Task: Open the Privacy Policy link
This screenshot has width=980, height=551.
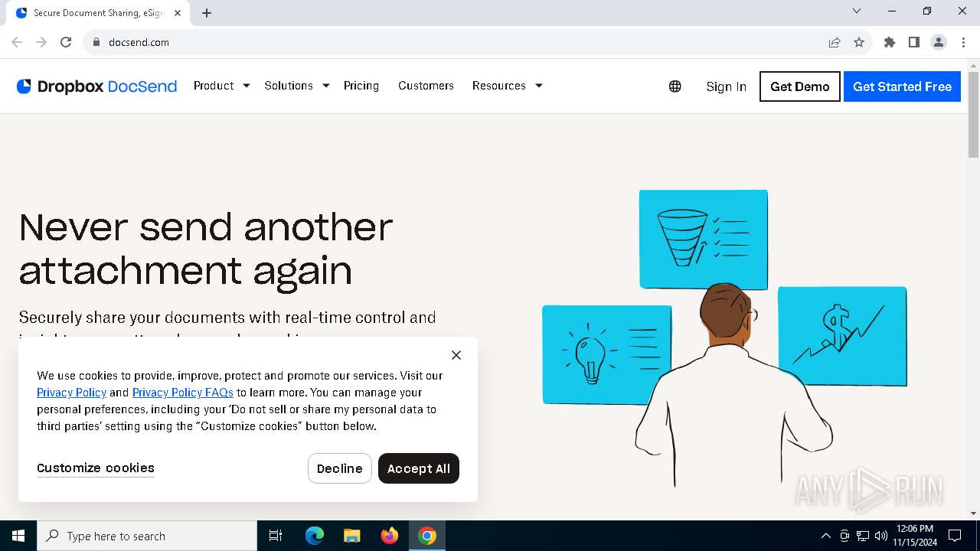Action: [x=71, y=393]
